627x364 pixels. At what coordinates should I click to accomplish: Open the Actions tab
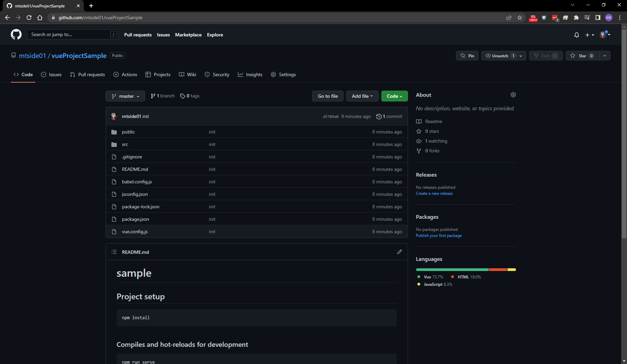point(125,74)
